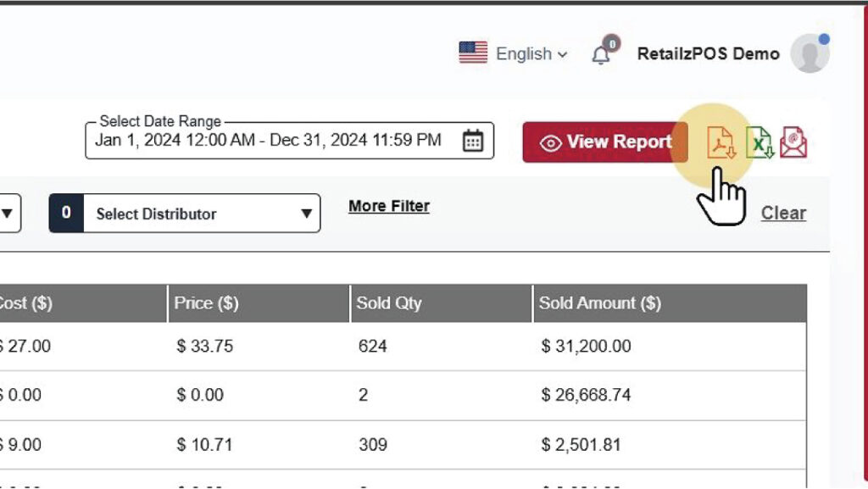This screenshot has width=868, height=489.
Task: Clear all applied filters
Action: [x=783, y=214]
